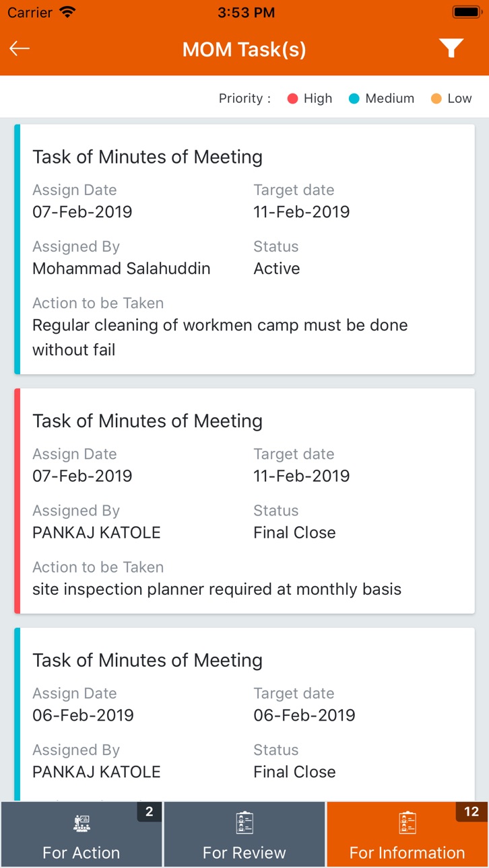This screenshot has height=868, width=489.
Task: Switch to the For Review tab
Action: pos(244,834)
